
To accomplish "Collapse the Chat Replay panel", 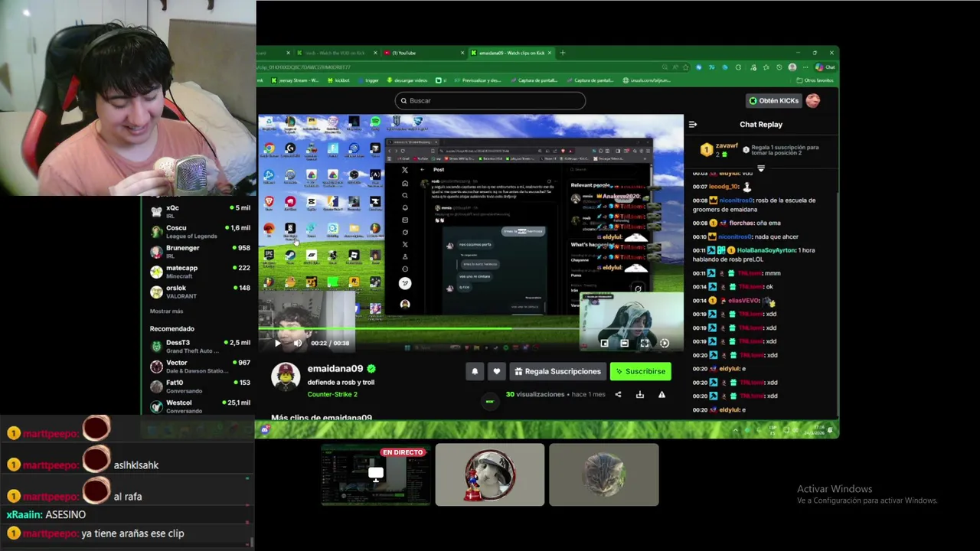I will coord(693,124).
